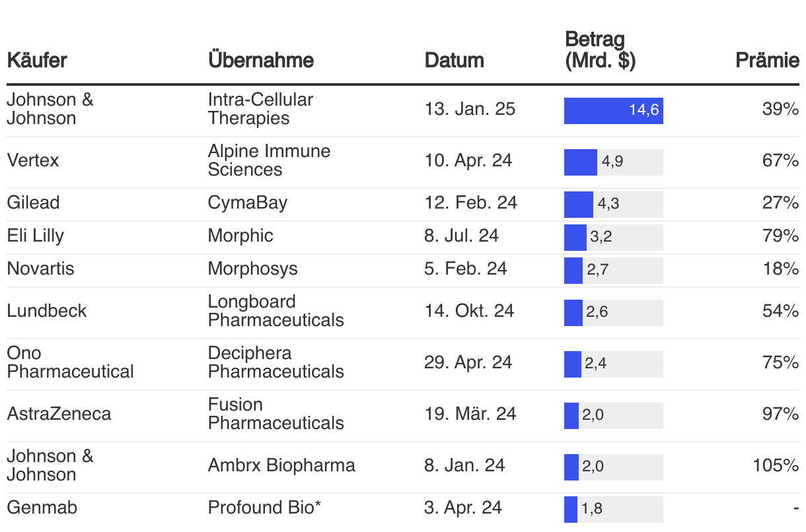Click the Käufer column header
This screenshot has width=806, height=532.
pyautogui.click(x=37, y=61)
